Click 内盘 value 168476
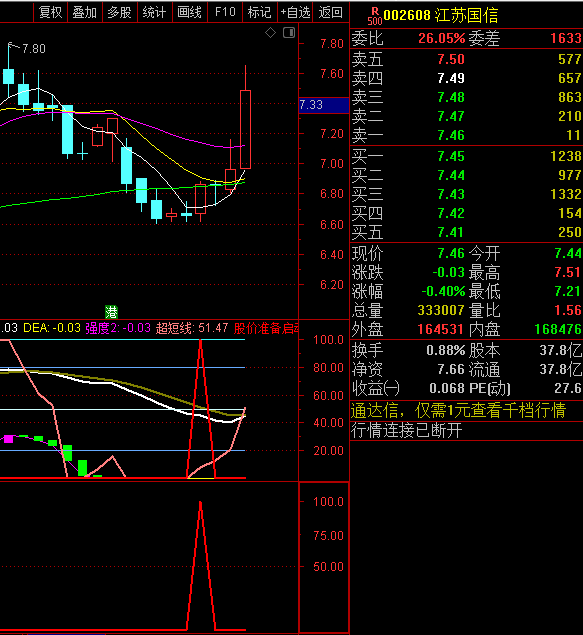Viewport: 583px width, 635px height. 558,330
